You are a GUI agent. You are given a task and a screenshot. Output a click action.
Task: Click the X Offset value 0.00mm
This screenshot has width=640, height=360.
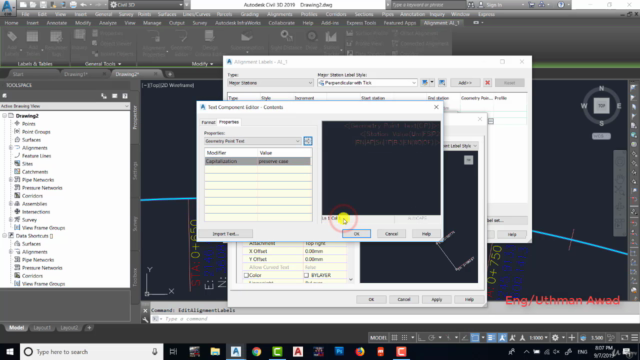(325, 251)
